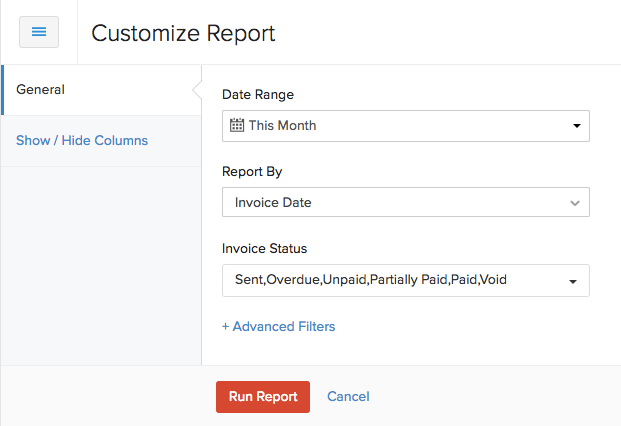
Task: Click the Invoice Status label
Action: click(264, 248)
